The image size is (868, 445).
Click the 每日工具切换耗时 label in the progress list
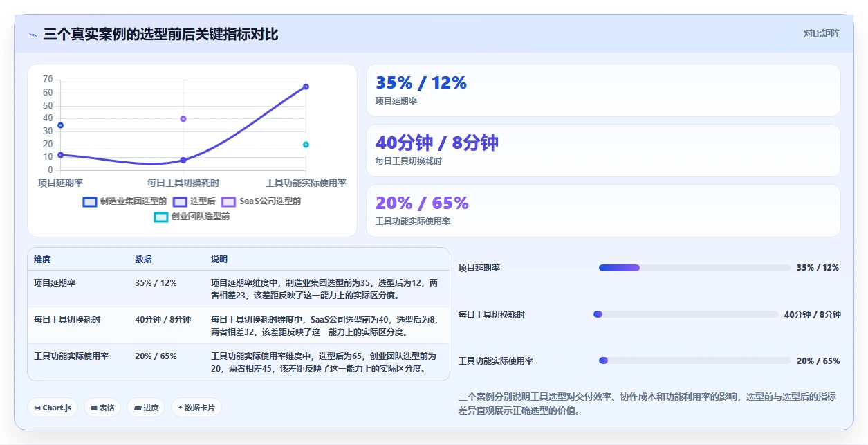coord(492,314)
